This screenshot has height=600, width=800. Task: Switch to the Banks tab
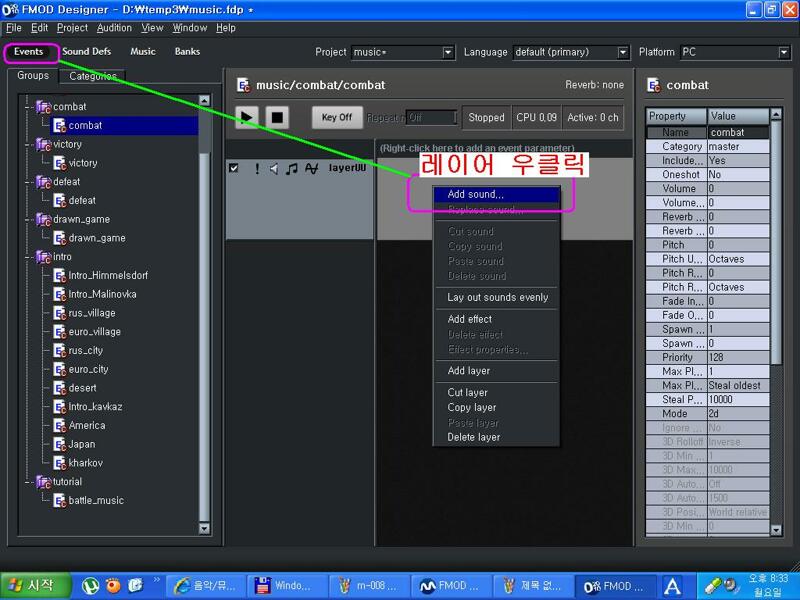tap(187, 52)
